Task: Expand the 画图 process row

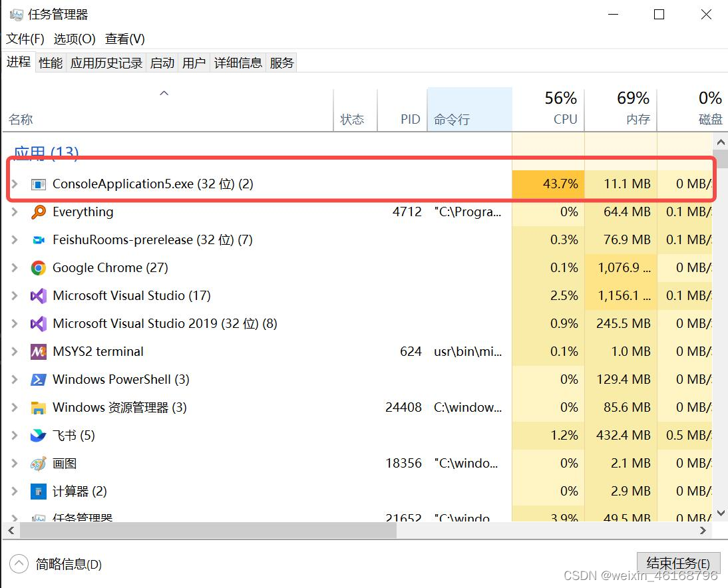Action: (15, 463)
